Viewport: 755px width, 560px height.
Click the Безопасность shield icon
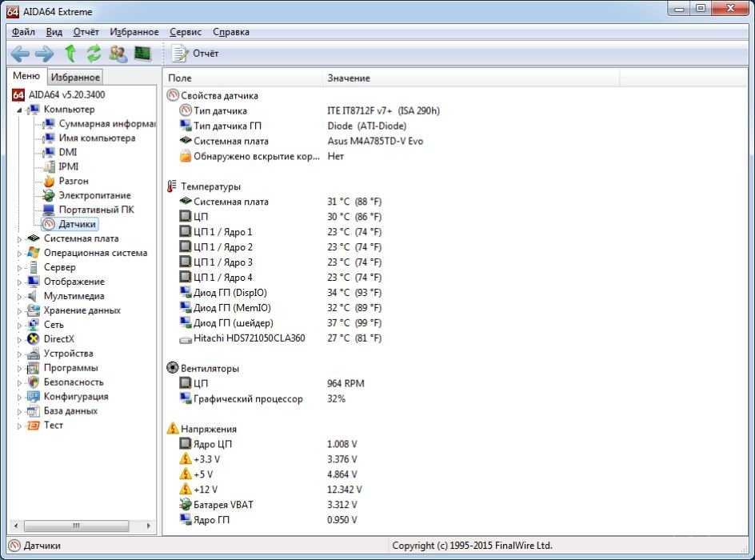pyautogui.click(x=34, y=382)
